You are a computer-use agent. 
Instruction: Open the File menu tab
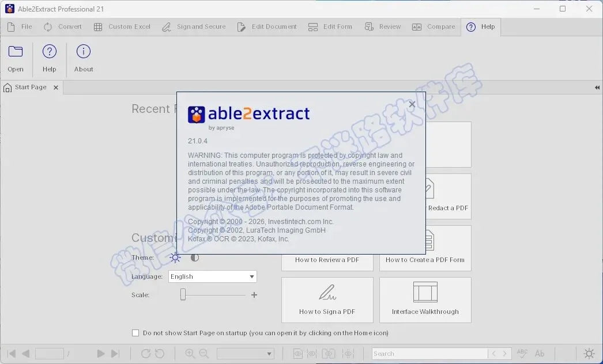(x=20, y=27)
